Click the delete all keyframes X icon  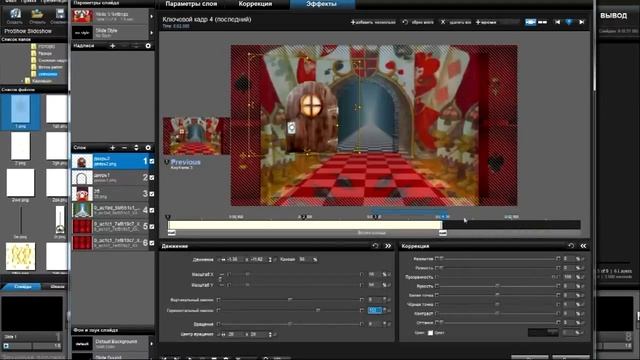coord(443,22)
